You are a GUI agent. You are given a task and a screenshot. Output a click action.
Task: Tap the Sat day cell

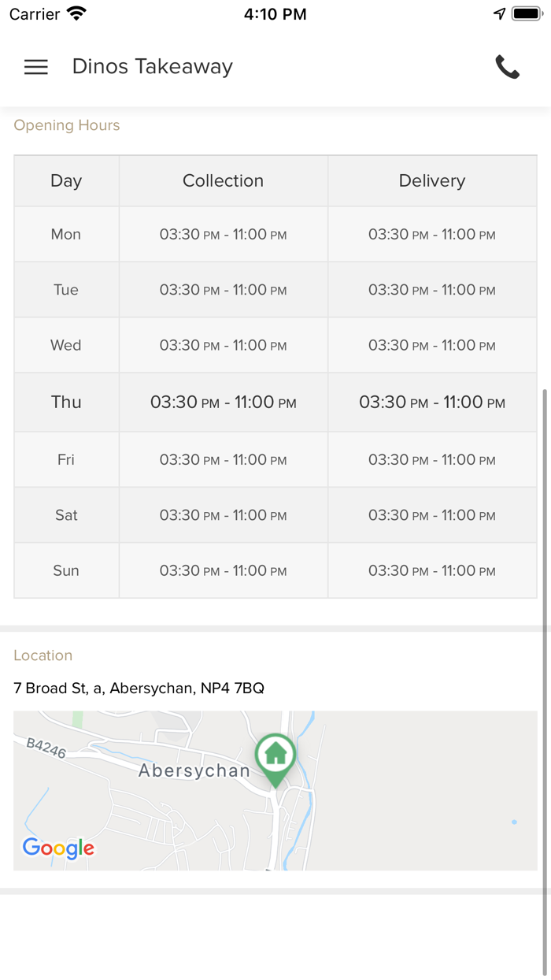pyautogui.click(x=66, y=514)
